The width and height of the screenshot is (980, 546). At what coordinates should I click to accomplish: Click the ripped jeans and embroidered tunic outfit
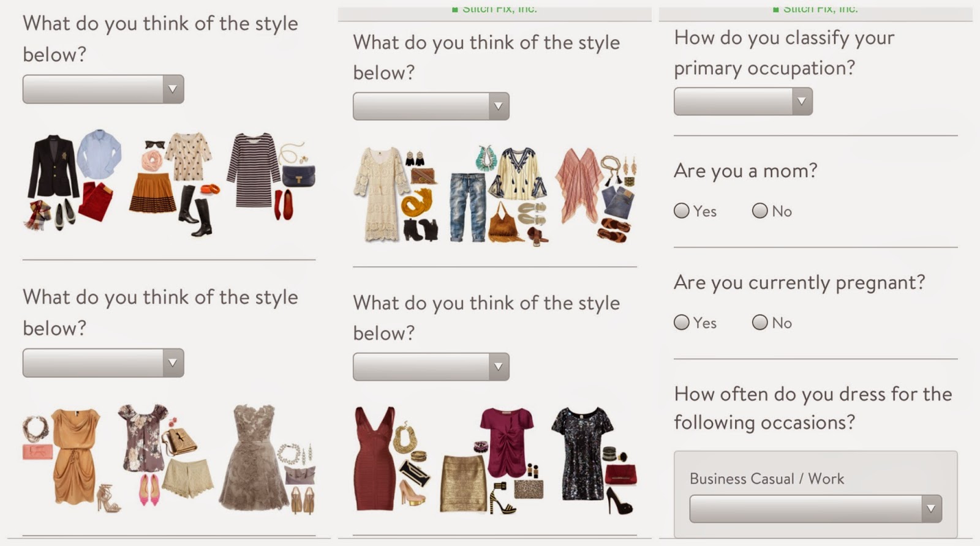[x=497, y=195]
